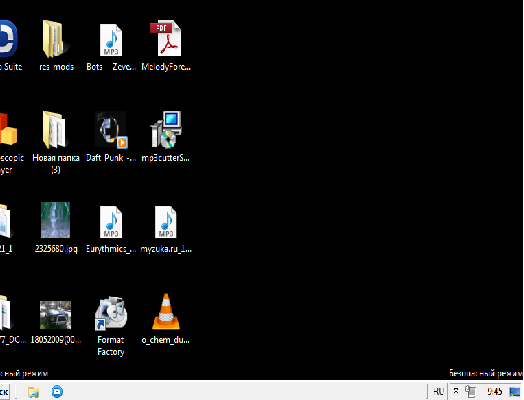
Task: Open the VLC cone o_chem_du file
Action: (166, 318)
